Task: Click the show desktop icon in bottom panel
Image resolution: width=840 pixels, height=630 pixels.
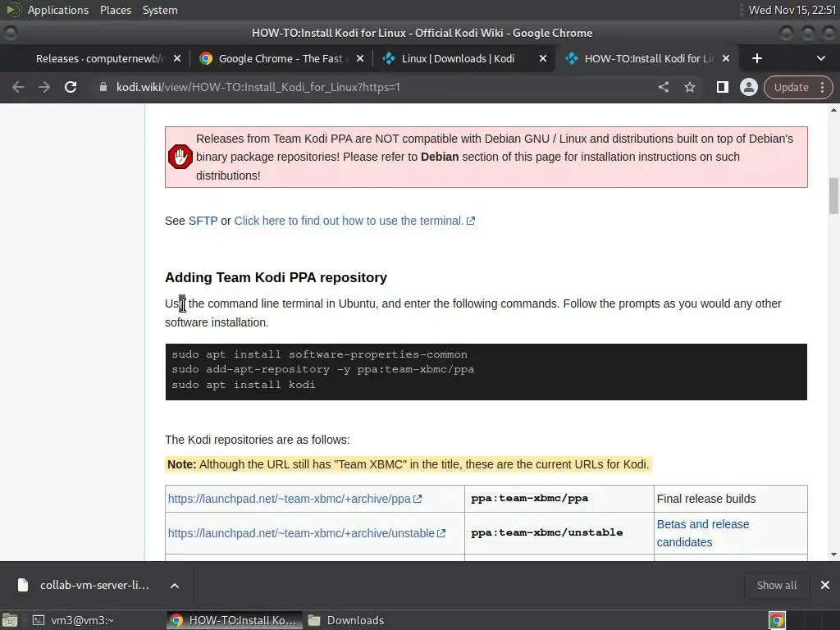Action: pyautogui.click(x=10, y=620)
